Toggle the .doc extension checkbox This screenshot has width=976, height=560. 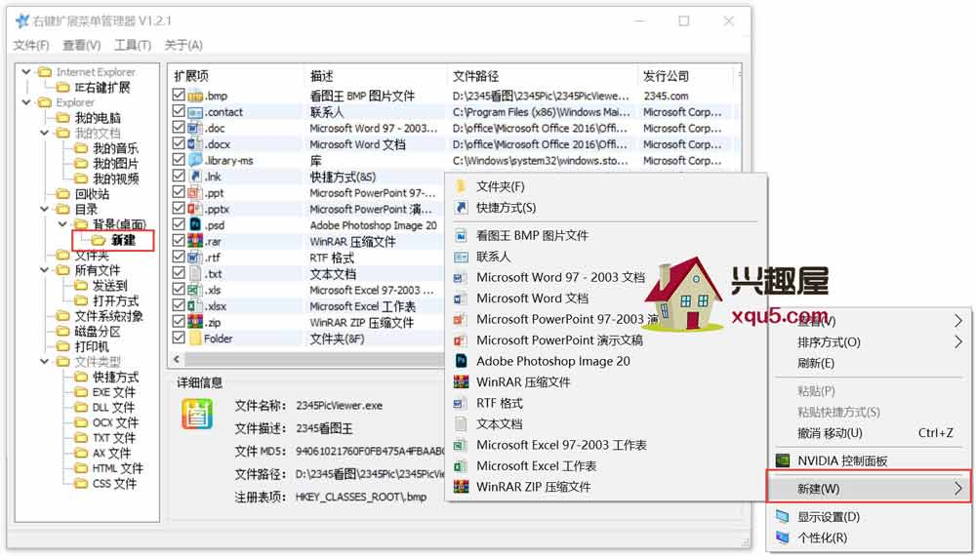point(179,128)
